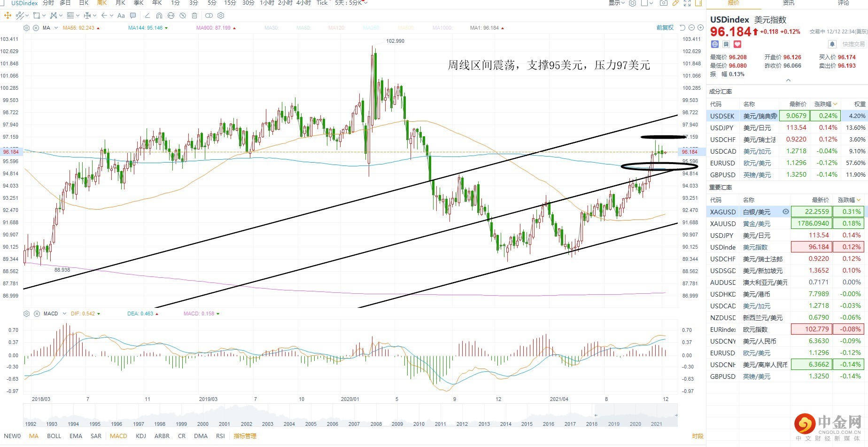Select the XAUUSD gold row
The height and width of the screenshot is (447, 868).
(787, 224)
